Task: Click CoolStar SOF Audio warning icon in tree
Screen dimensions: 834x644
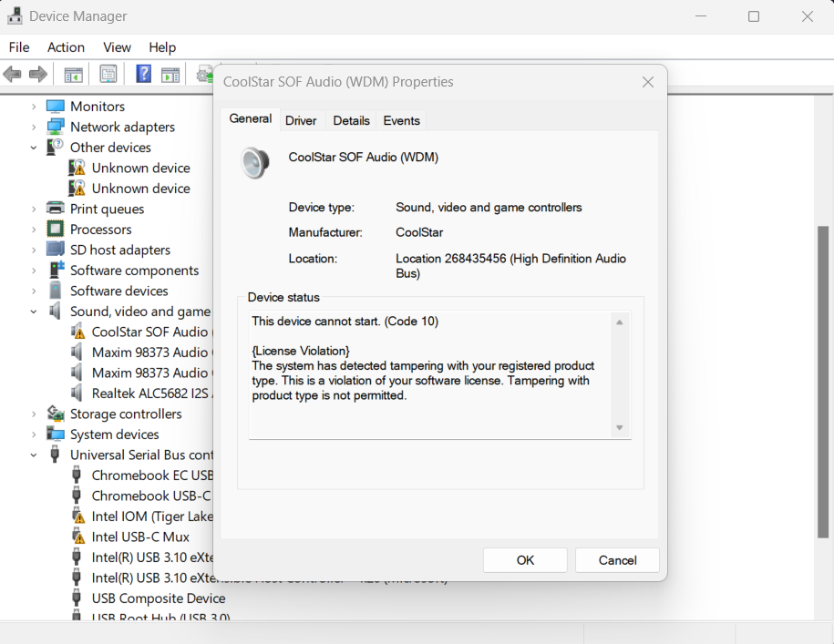Action: 77,332
